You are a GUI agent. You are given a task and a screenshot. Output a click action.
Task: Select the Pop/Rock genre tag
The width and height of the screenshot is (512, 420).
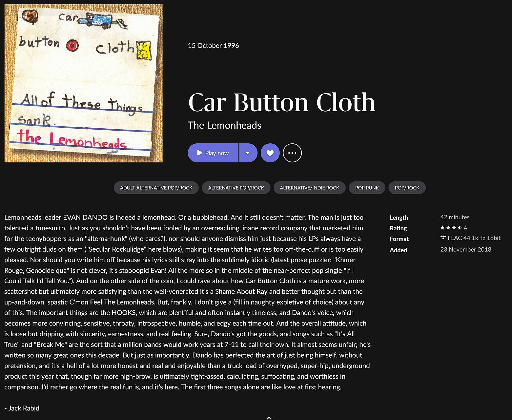[x=407, y=188]
